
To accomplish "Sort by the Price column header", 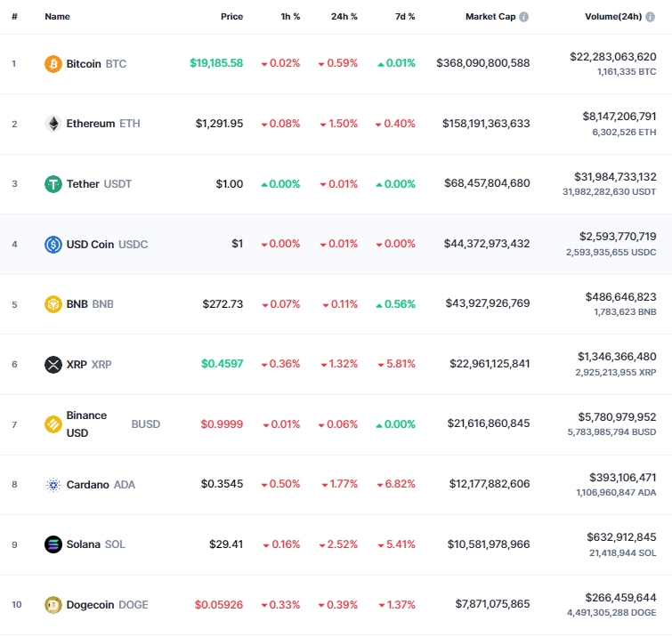I will click(x=231, y=17).
